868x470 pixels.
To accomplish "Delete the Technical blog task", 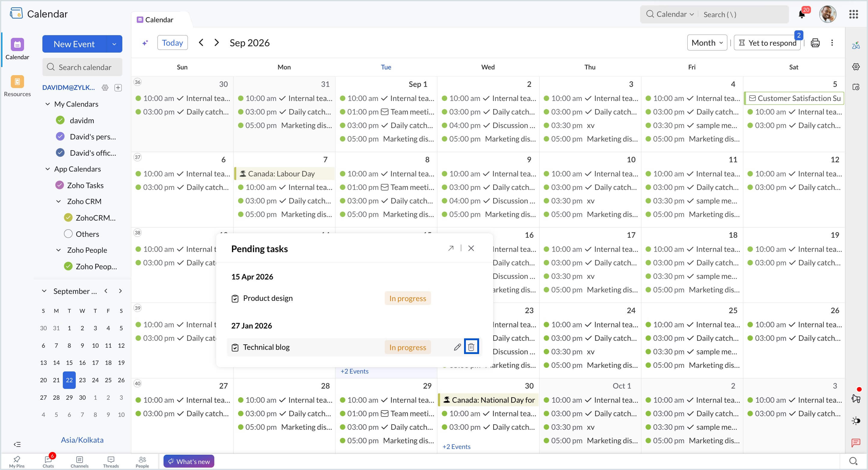I will point(471,347).
